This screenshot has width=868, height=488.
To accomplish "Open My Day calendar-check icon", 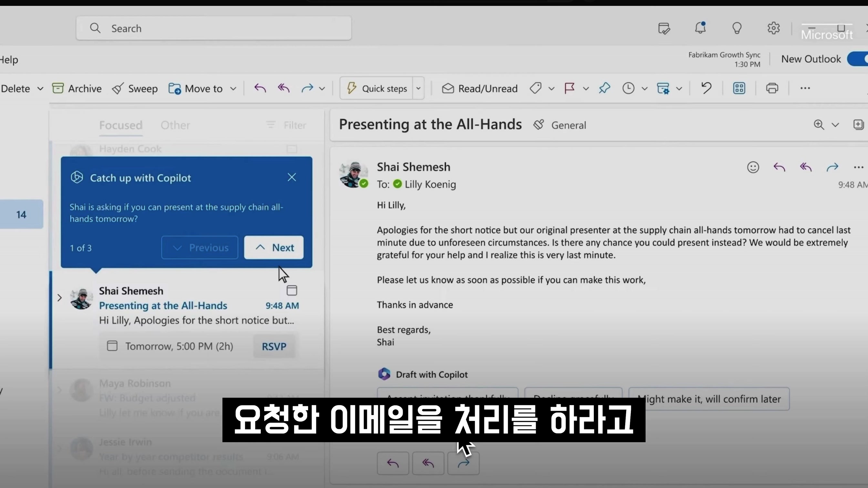I will 664,28.
